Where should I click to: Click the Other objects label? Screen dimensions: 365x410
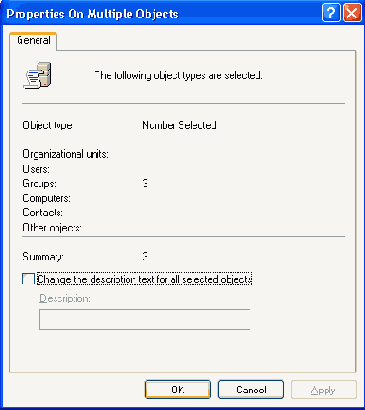point(52,227)
